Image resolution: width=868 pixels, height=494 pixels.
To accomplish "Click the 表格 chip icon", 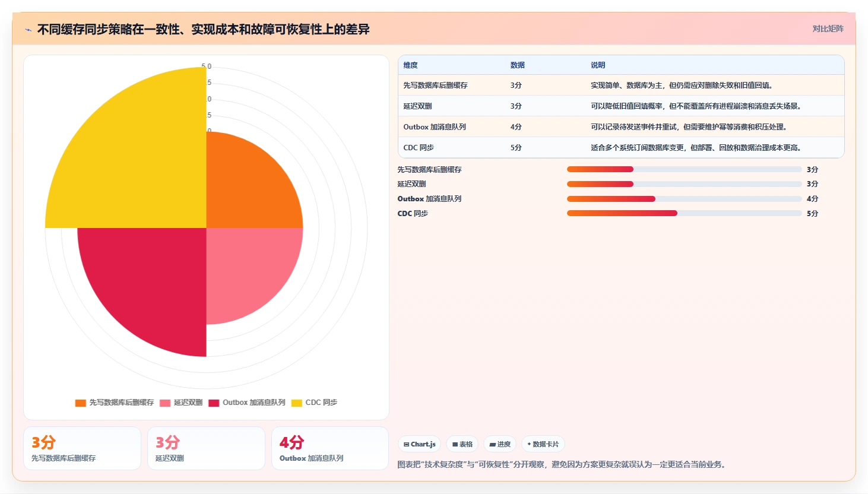I will [x=455, y=444].
